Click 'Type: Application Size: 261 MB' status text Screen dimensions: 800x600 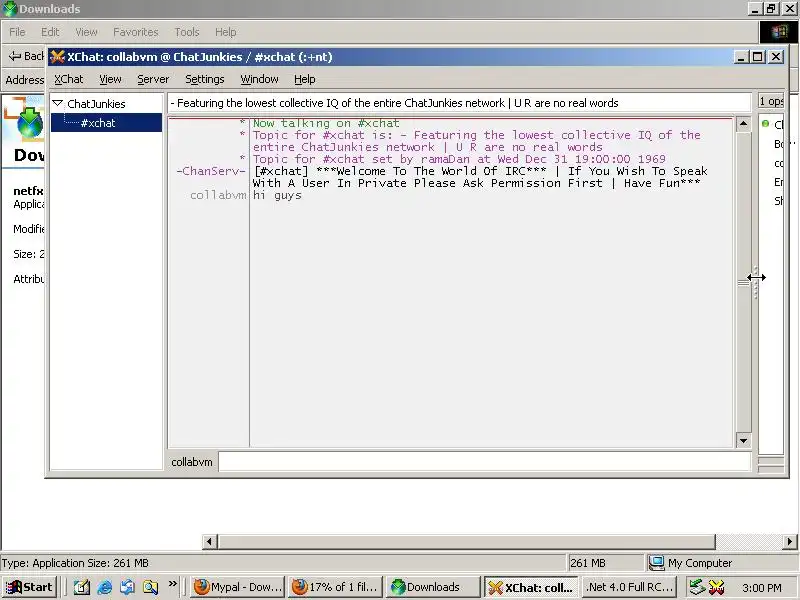pos(75,563)
